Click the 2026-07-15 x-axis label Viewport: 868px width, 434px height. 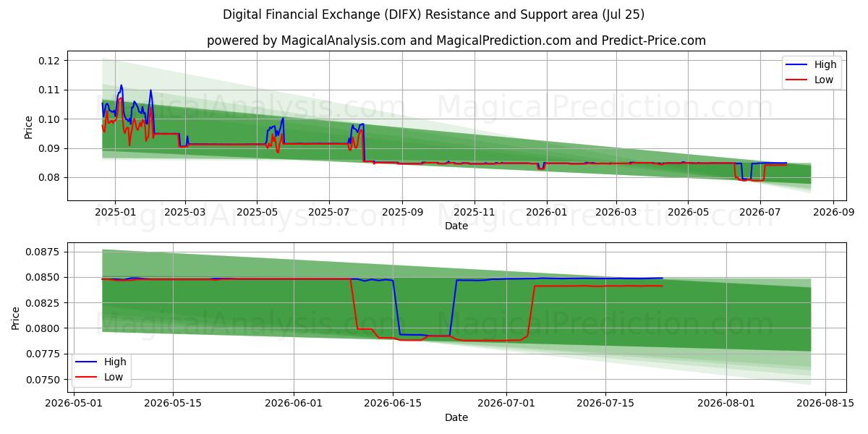[x=605, y=404]
